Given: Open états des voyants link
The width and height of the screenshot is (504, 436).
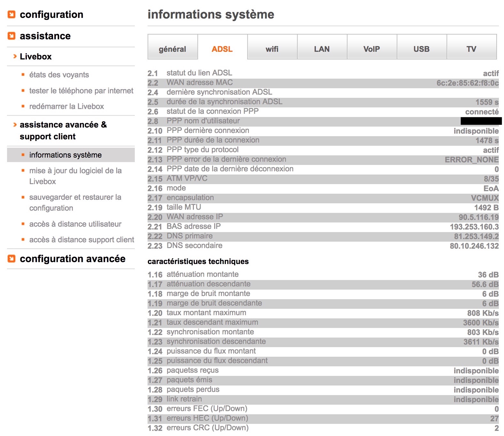Looking at the screenshot, I should pos(59,75).
